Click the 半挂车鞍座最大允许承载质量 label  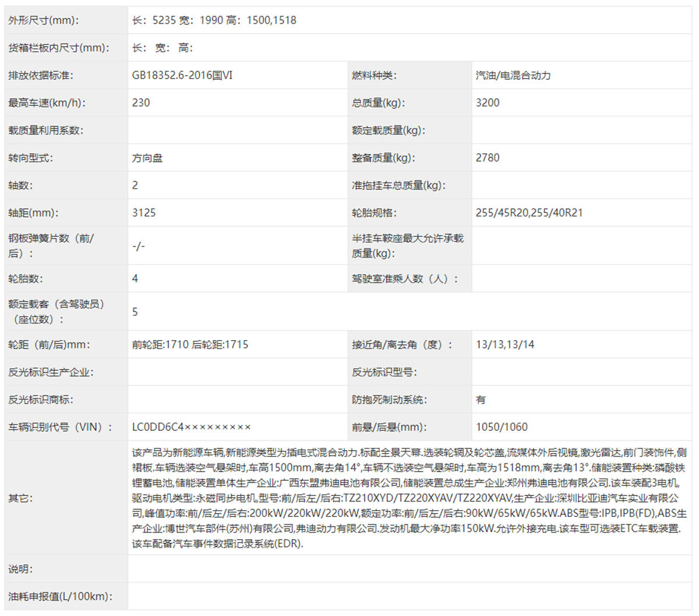407,246
